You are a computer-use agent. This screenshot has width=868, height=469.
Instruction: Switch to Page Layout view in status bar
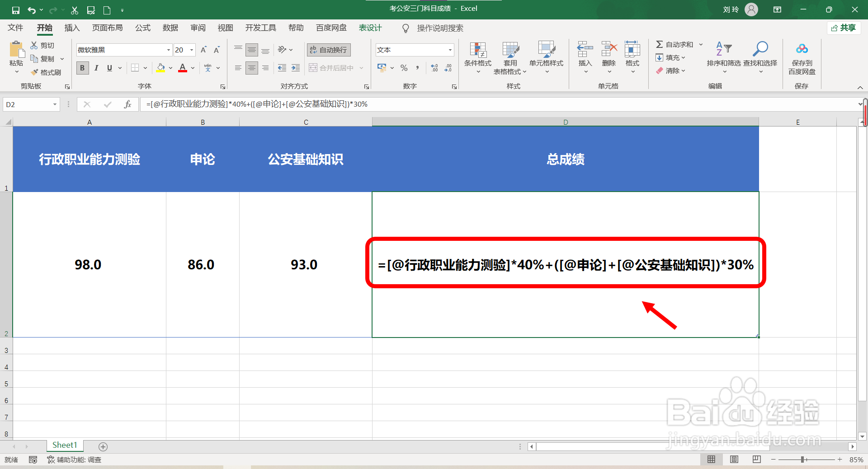(x=734, y=460)
